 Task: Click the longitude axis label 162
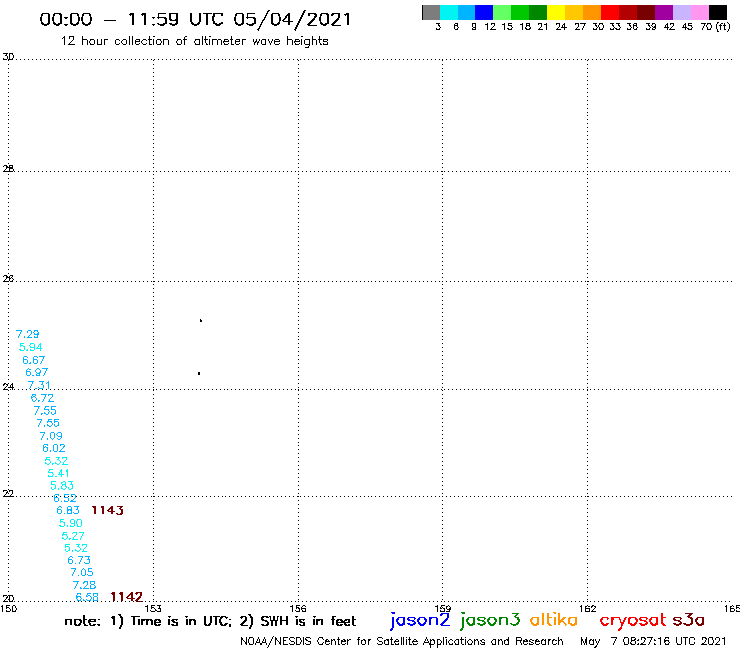(588, 608)
